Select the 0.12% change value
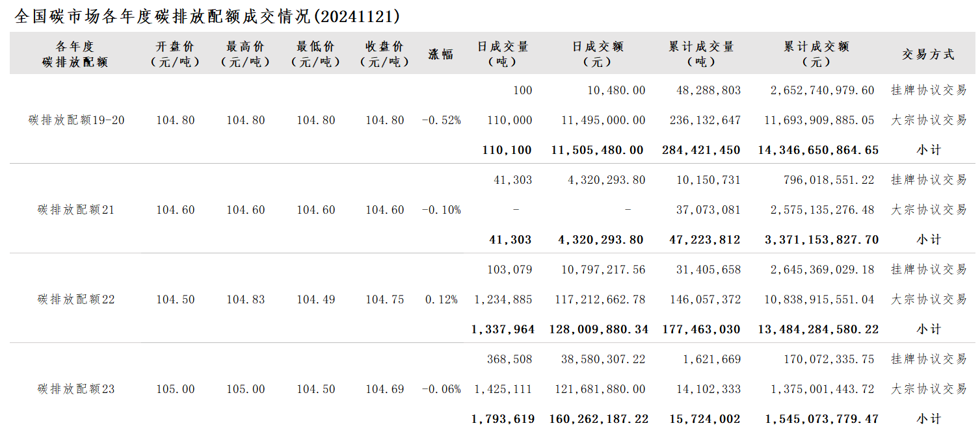 coord(442,299)
